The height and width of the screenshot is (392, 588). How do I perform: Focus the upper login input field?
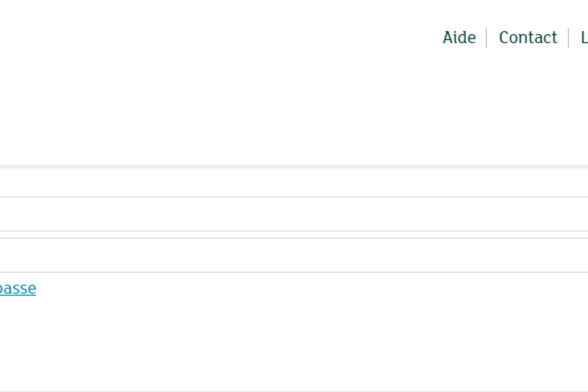point(294,214)
